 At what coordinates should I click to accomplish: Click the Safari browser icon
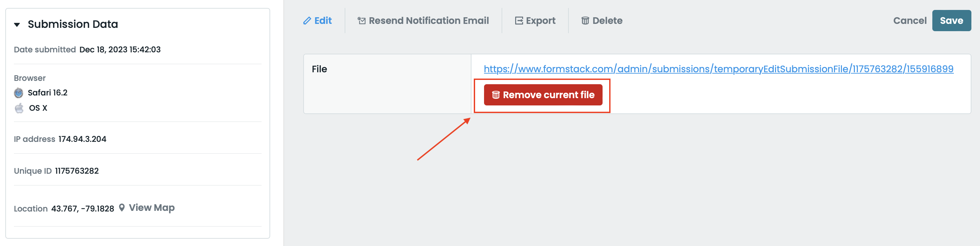pyautogui.click(x=19, y=93)
